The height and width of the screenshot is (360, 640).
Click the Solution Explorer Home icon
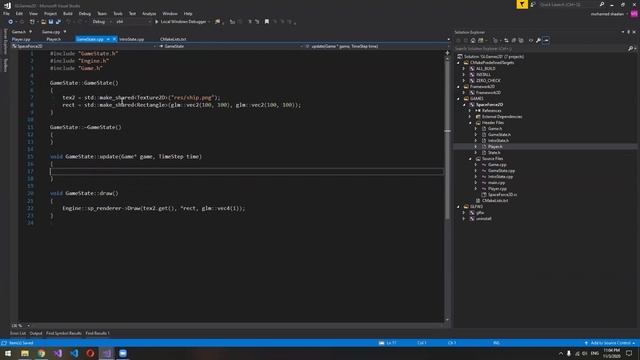473,40
